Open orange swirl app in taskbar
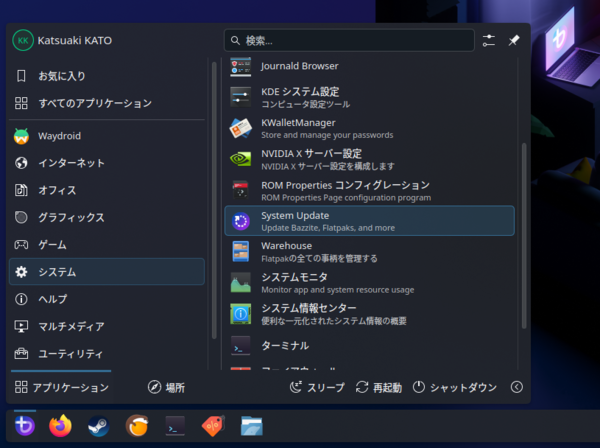Screen dimensions: 600x448 pyautogui.click(x=137, y=426)
